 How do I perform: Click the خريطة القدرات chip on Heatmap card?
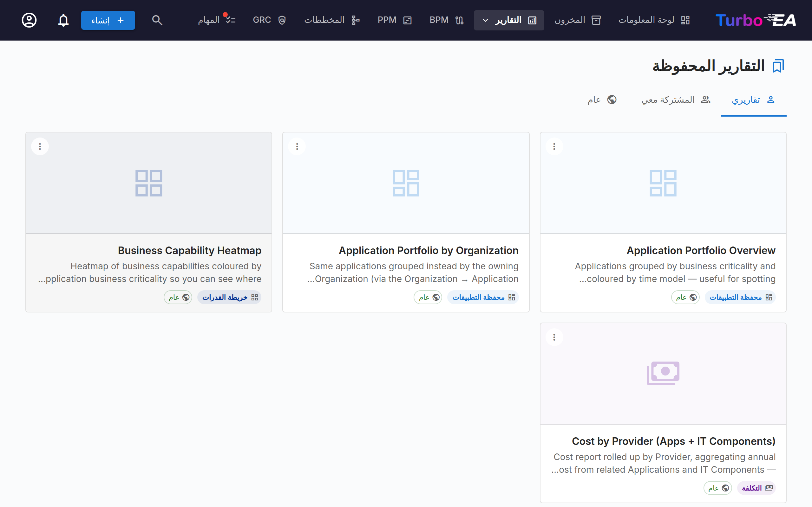click(230, 298)
